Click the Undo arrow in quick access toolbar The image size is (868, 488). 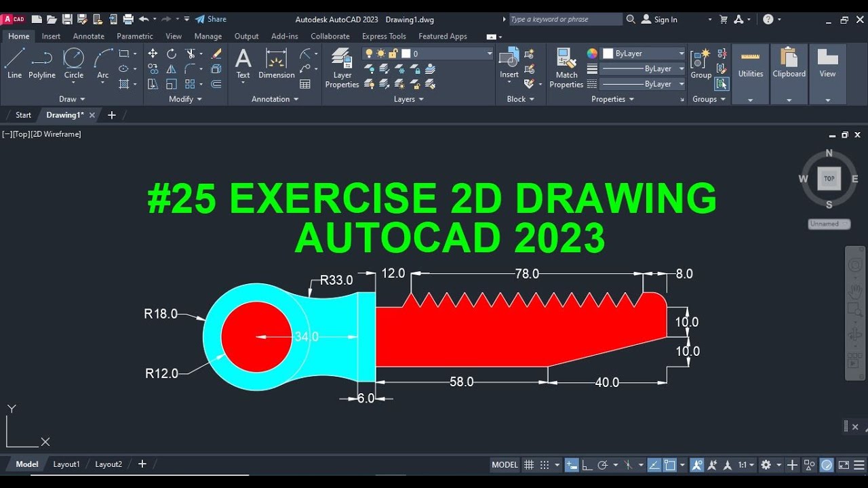coord(143,20)
